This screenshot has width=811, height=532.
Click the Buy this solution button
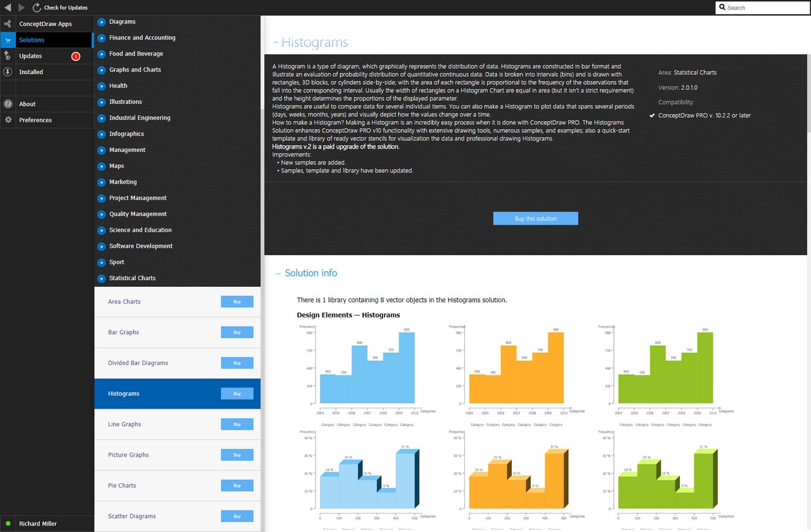coord(535,218)
